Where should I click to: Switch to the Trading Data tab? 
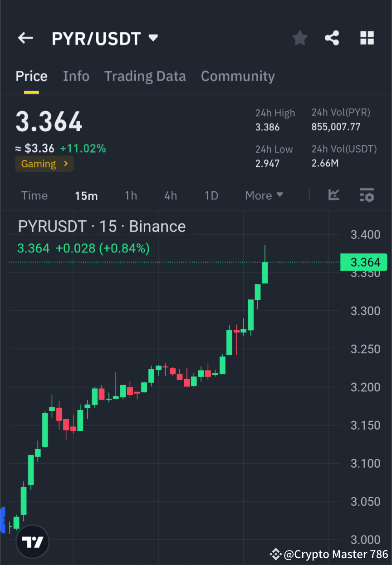pos(145,76)
